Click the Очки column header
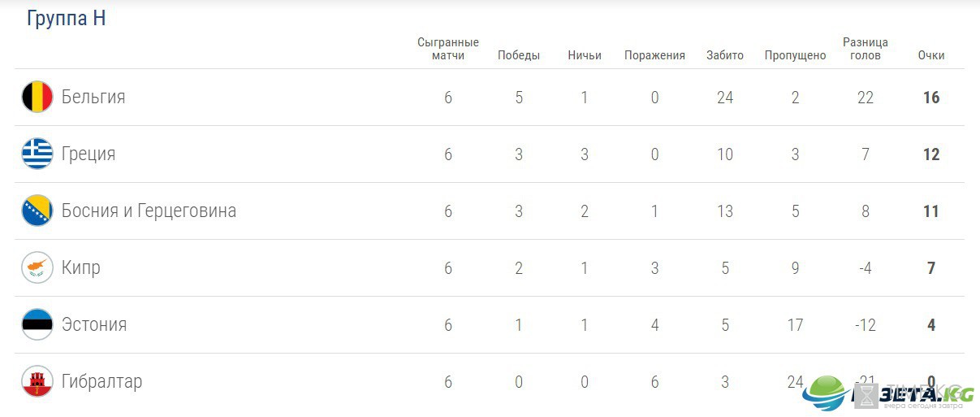Screen dimensions: 980x417 [x=931, y=55]
